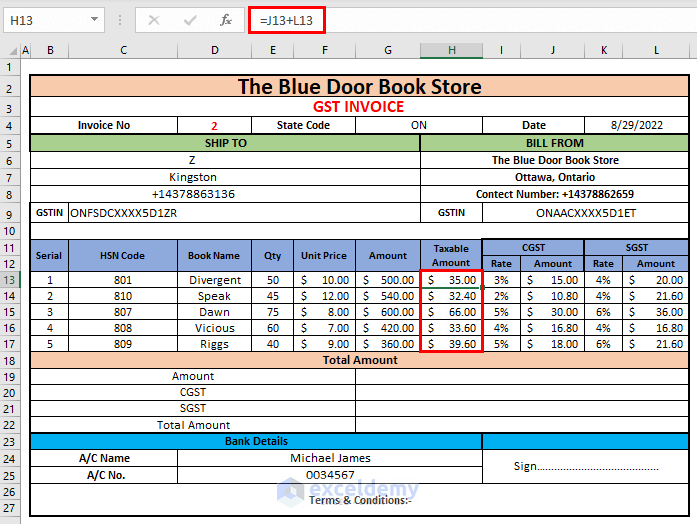The height and width of the screenshot is (524, 697).
Task: Click SGST amount $36.00 cell
Action: pos(656,312)
